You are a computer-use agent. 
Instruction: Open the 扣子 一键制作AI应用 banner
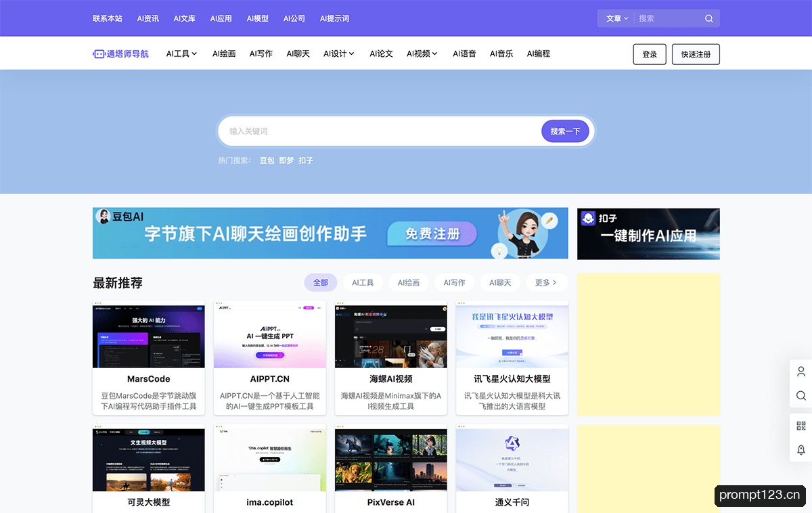pyautogui.click(x=648, y=233)
